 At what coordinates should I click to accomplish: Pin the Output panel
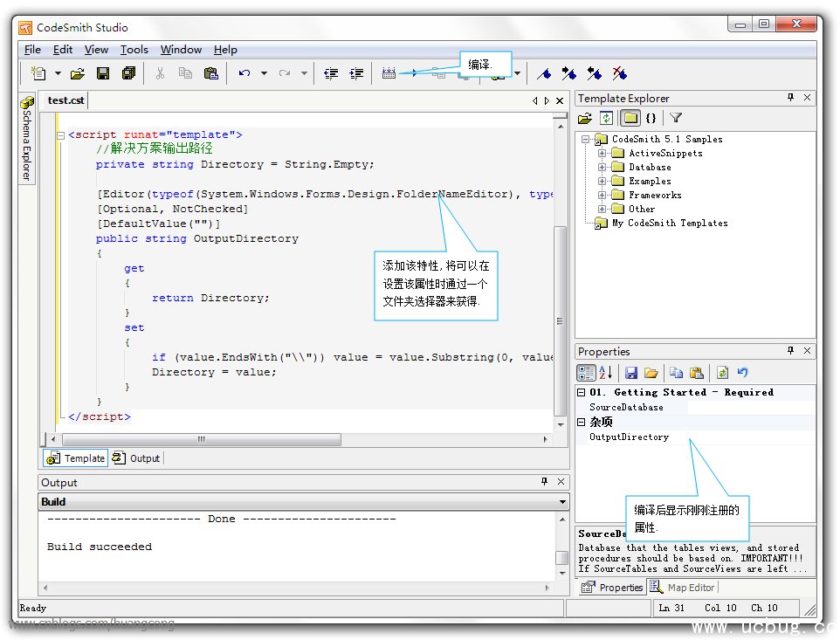[x=544, y=481]
